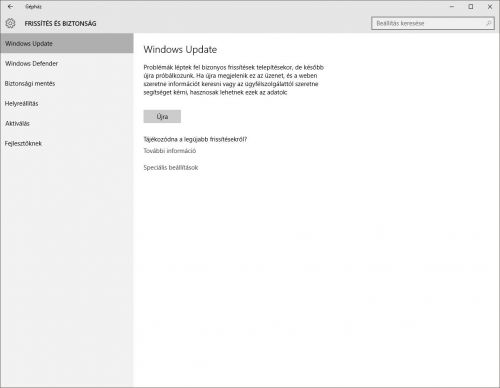500x388 pixels.
Task: Click the magnifier icon in the search box
Action: coord(488,23)
